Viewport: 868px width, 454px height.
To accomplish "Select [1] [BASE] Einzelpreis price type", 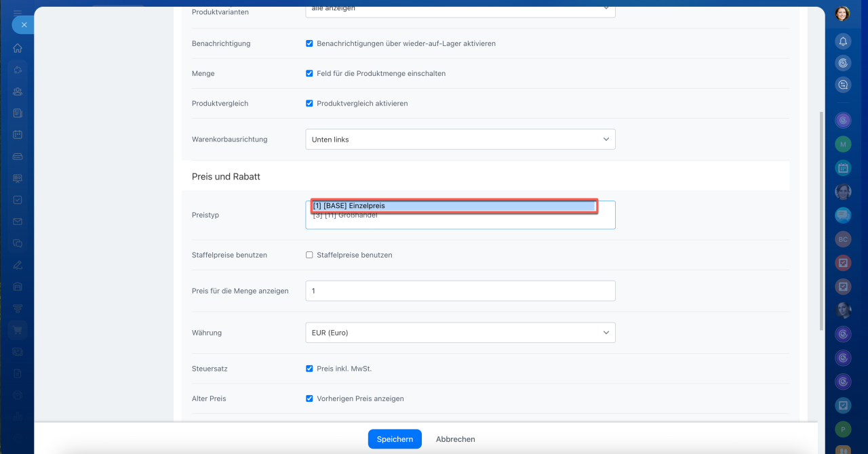I will [453, 206].
